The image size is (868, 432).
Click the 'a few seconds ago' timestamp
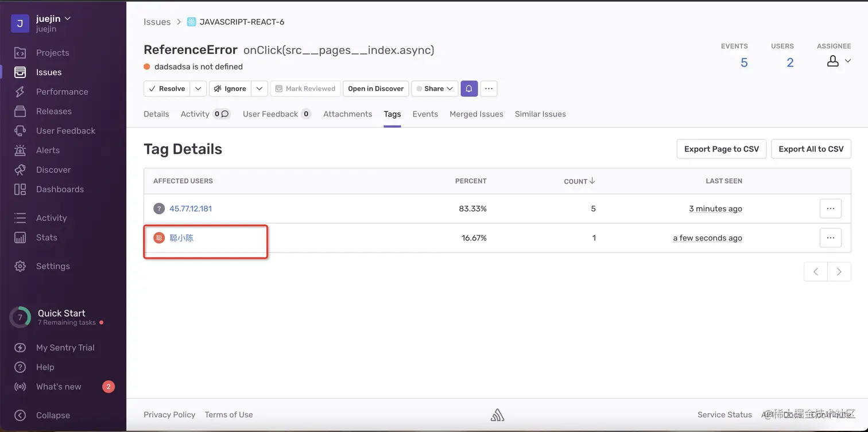[708, 238]
